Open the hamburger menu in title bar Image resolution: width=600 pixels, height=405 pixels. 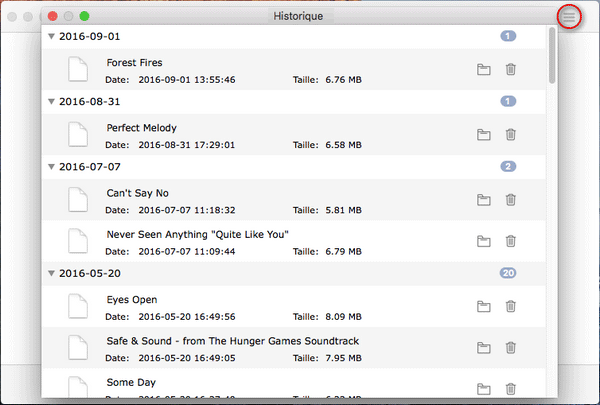[569, 17]
